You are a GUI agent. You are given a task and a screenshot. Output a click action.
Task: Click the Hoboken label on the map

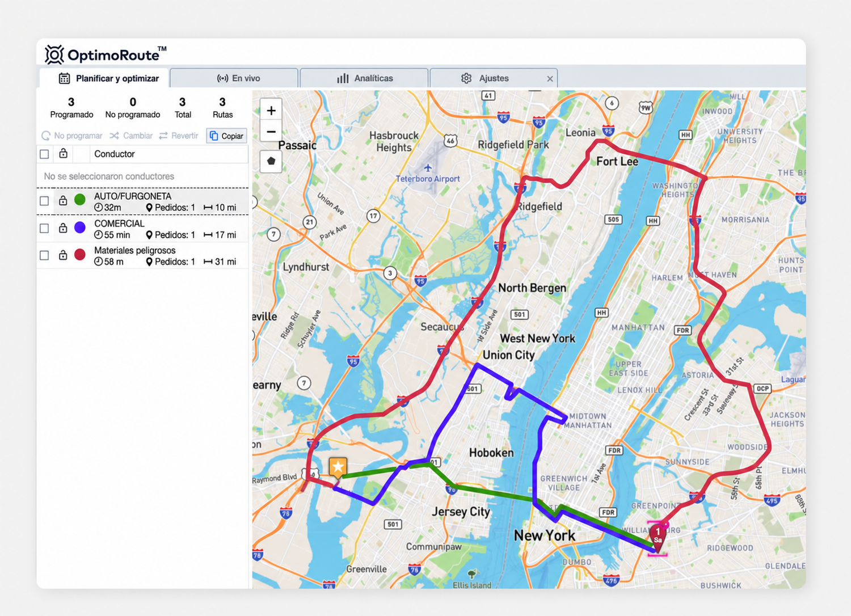point(491,453)
